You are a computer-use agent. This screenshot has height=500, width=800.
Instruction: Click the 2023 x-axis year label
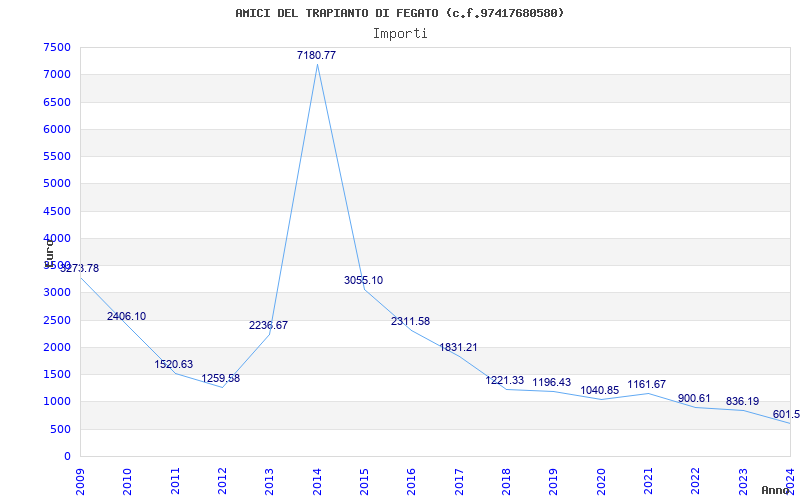point(743,482)
